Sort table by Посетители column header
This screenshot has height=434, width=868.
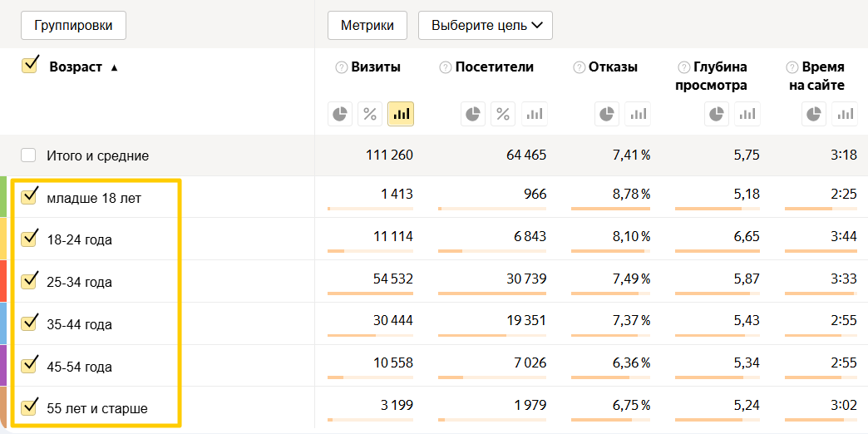click(x=495, y=67)
